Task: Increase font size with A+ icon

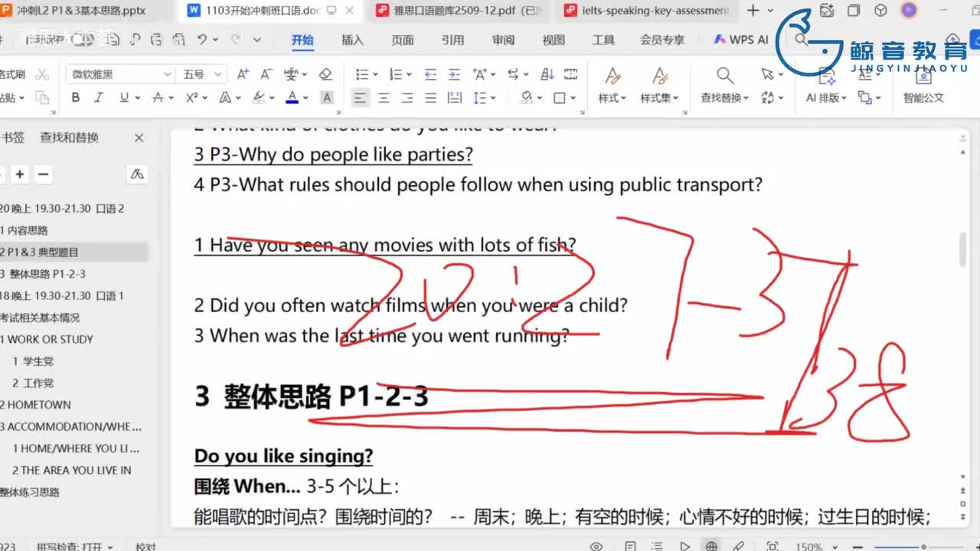Action: tap(243, 74)
